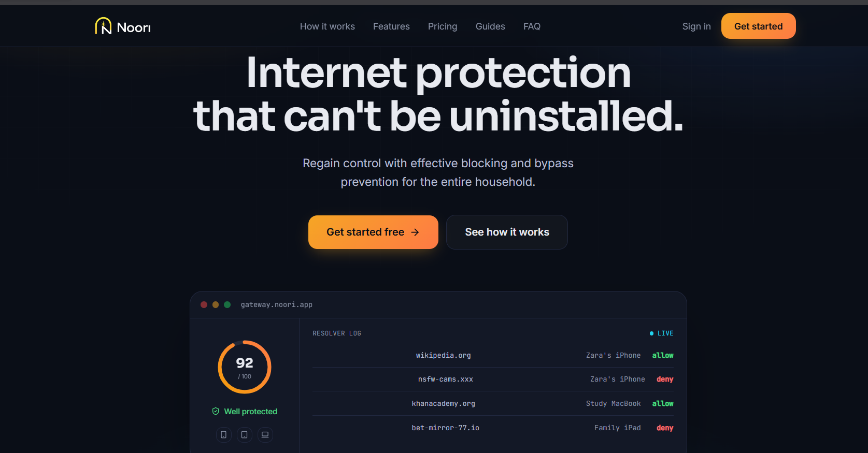This screenshot has width=868, height=453.
Task: Select the nsfw-cams.xxx log row
Action: [x=493, y=379]
